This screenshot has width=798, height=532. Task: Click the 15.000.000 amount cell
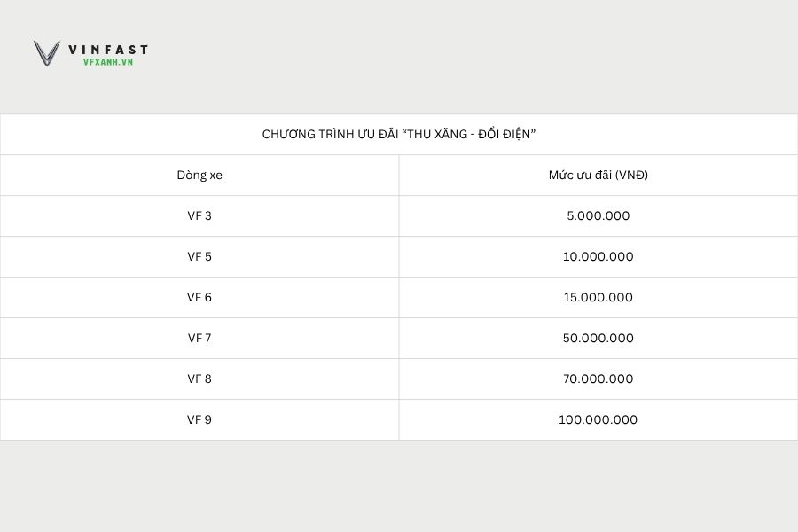[x=598, y=297]
